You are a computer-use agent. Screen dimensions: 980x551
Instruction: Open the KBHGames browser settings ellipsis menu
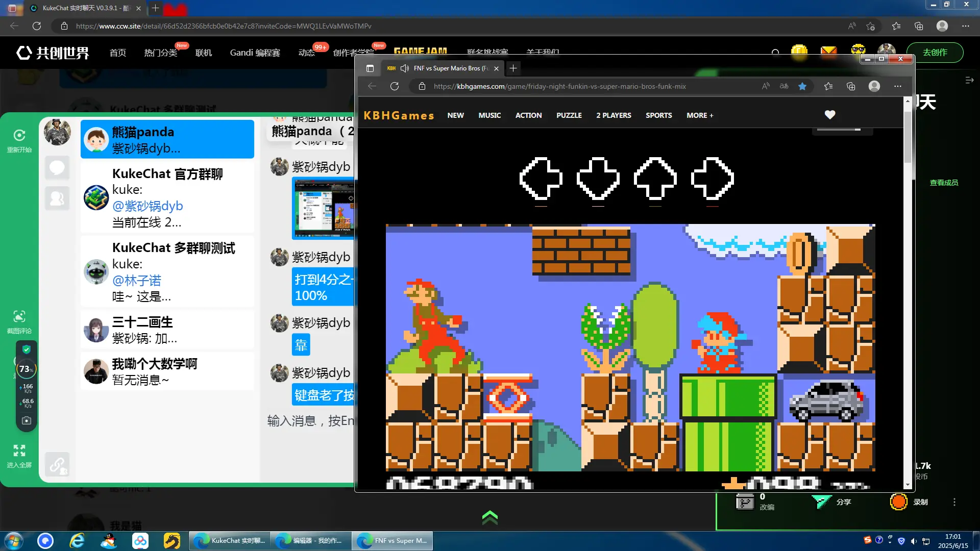(898, 86)
